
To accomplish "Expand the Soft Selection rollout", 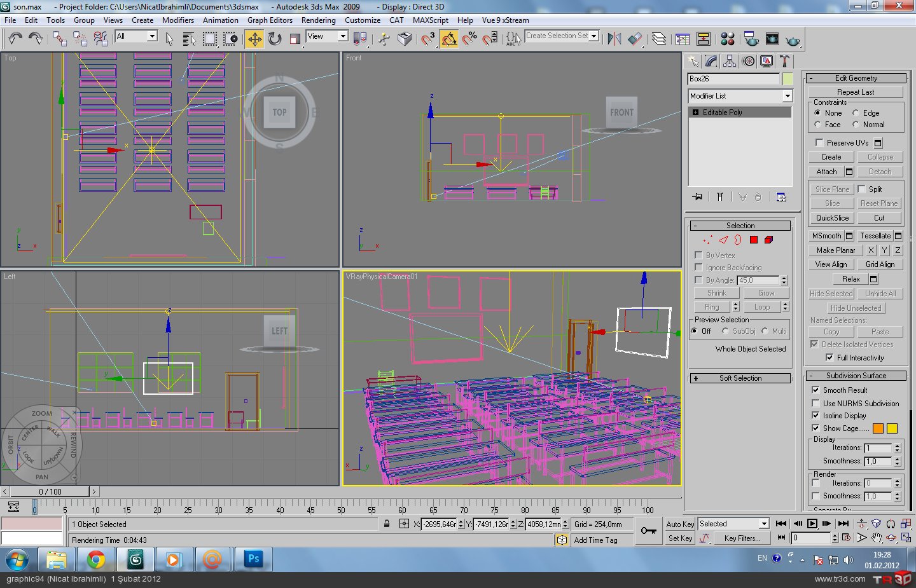I will [x=740, y=378].
